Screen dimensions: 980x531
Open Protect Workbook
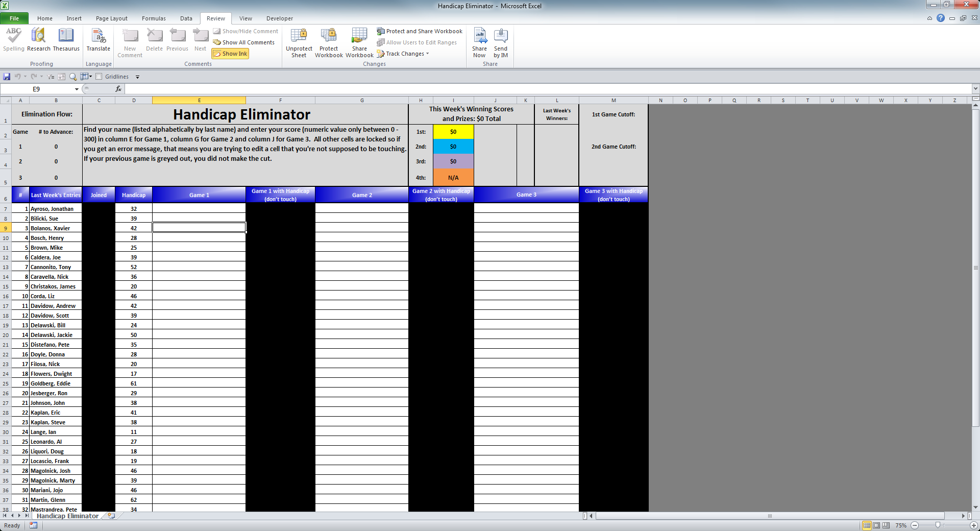[x=329, y=42]
